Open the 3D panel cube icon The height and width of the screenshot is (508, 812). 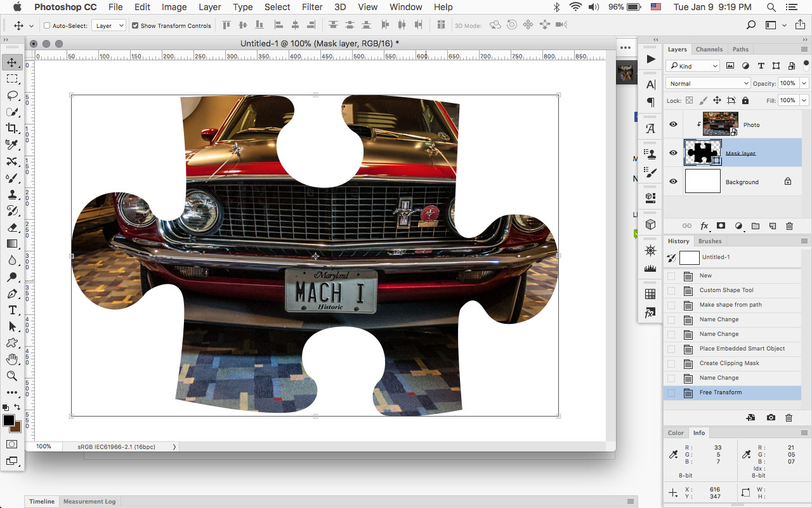pyautogui.click(x=651, y=224)
